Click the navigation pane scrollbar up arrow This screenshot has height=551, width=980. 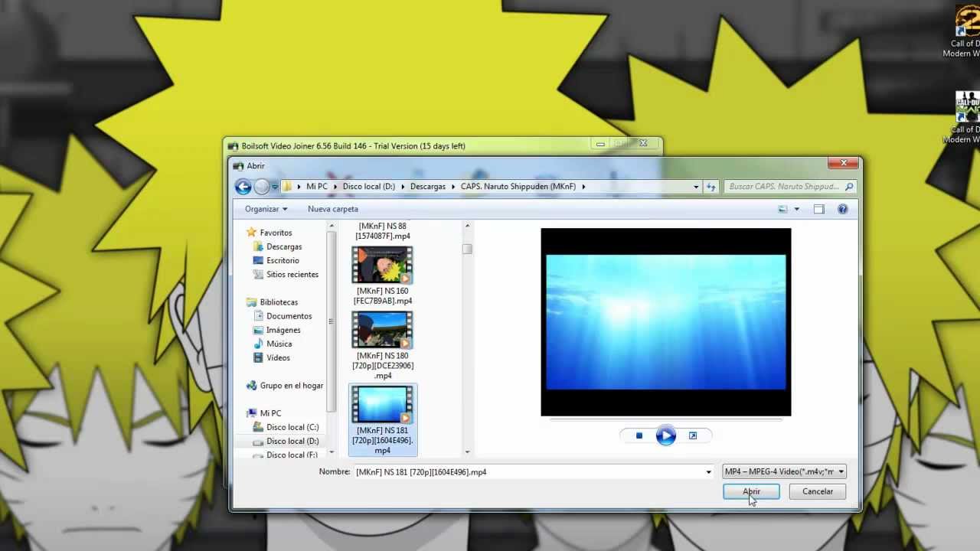332,227
